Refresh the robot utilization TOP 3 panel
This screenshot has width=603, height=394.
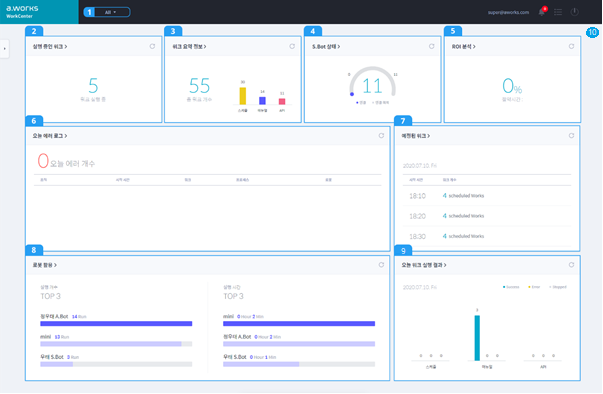(x=381, y=264)
